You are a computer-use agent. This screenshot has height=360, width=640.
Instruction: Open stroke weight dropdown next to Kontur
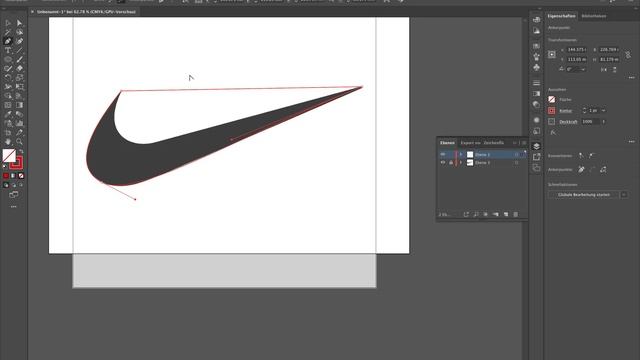604,111
